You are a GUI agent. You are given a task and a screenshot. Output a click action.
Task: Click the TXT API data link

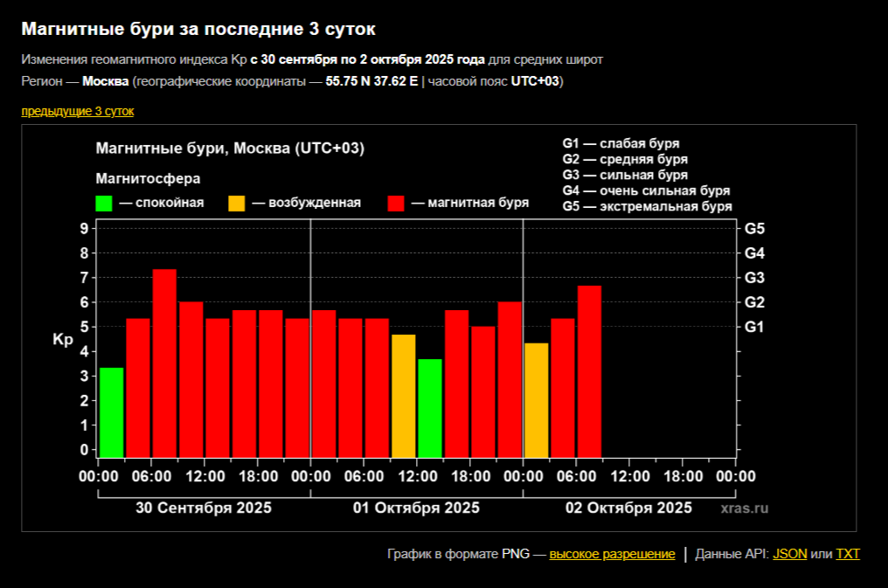click(x=848, y=554)
